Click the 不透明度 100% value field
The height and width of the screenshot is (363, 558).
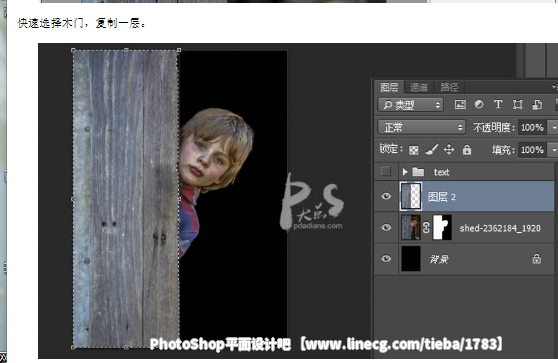pyautogui.click(x=533, y=127)
